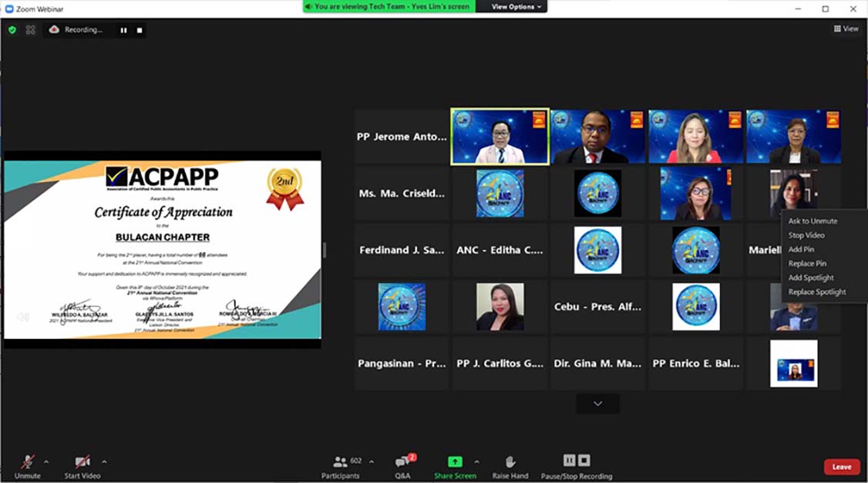Select the ANC - Editha C.... participant tile
Viewport: 868px width, 483px height.
coord(500,250)
